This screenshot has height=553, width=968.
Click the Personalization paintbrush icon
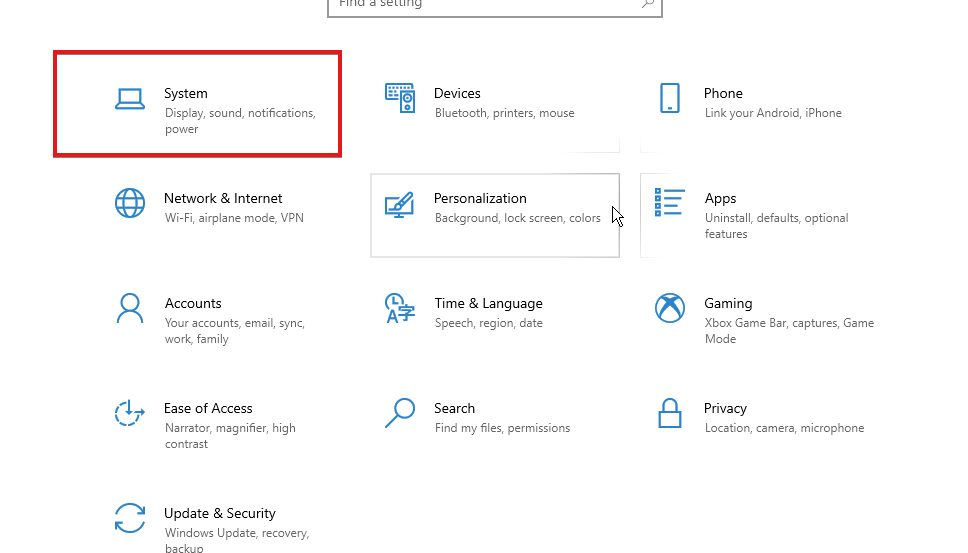tap(399, 204)
